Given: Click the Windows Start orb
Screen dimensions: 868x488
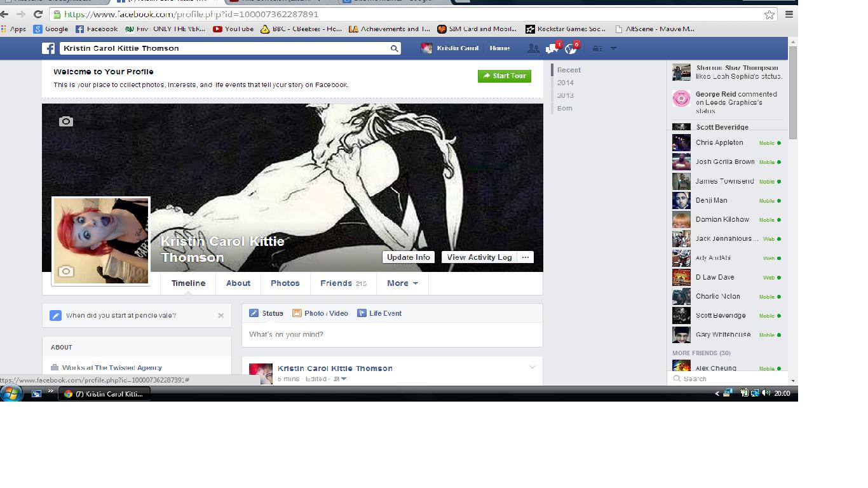Looking at the screenshot, I should click(11, 393).
